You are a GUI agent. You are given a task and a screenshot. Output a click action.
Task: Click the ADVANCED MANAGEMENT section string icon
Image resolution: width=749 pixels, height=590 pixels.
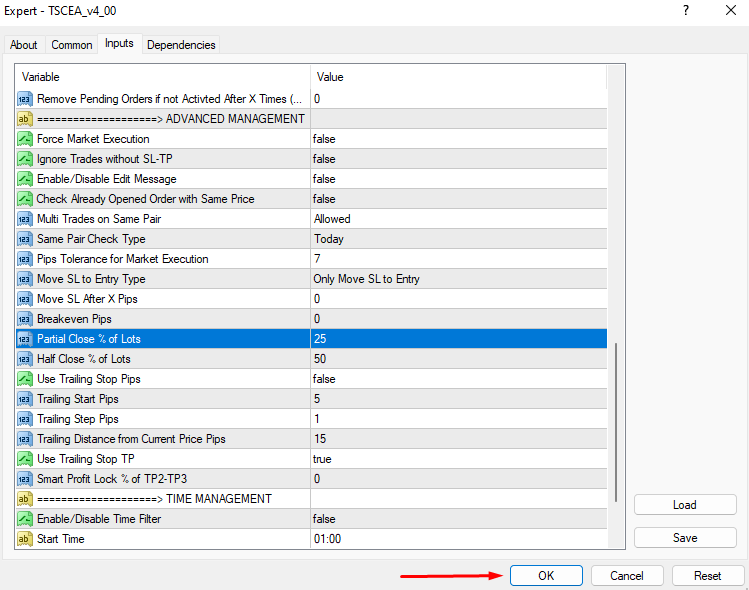click(x=25, y=119)
